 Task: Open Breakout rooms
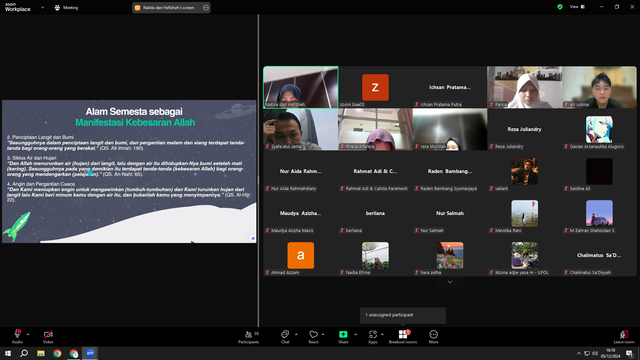click(x=403, y=336)
